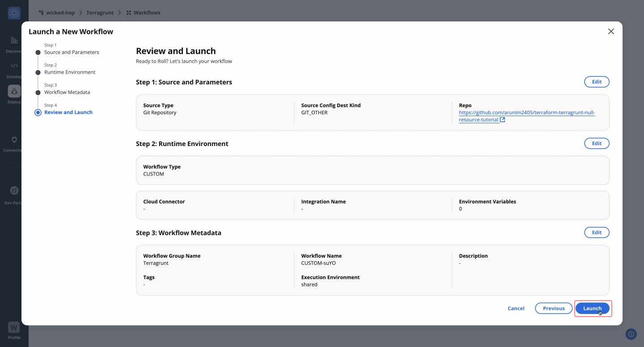This screenshot has height=347, width=644.
Task: Edit Step 3 Workflow Metadata
Action: click(597, 233)
